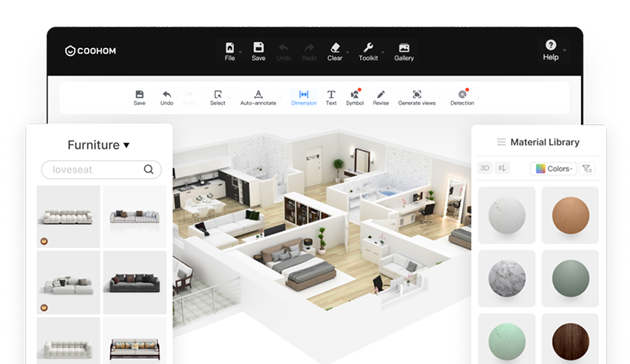Open the Colors dropdown

pyautogui.click(x=554, y=169)
